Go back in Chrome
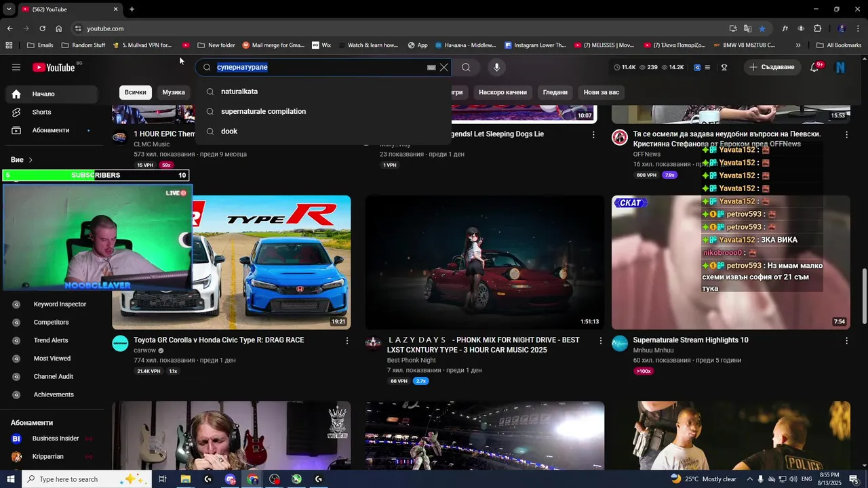The height and width of the screenshot is (488, 868). coord(9,28)
